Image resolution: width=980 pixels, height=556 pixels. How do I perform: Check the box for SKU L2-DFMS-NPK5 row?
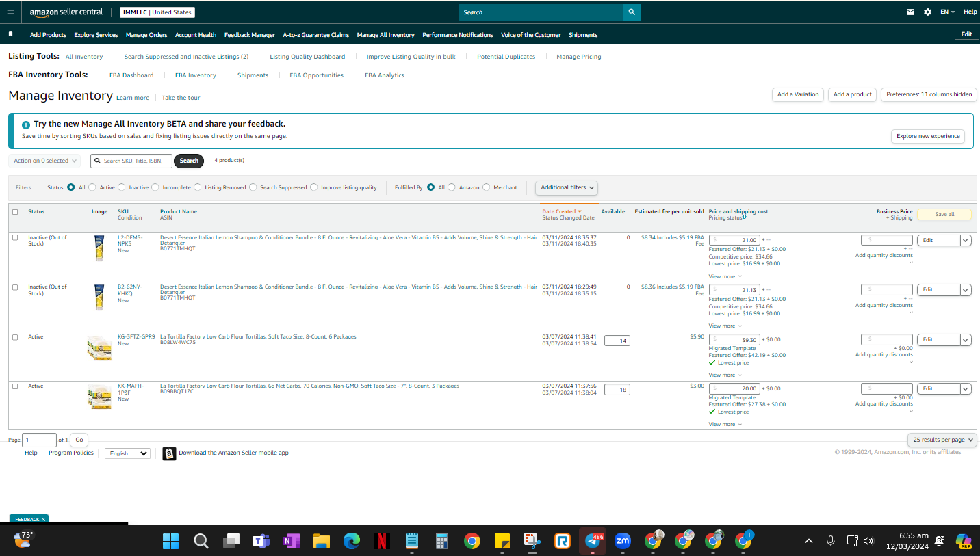point(15,237)
